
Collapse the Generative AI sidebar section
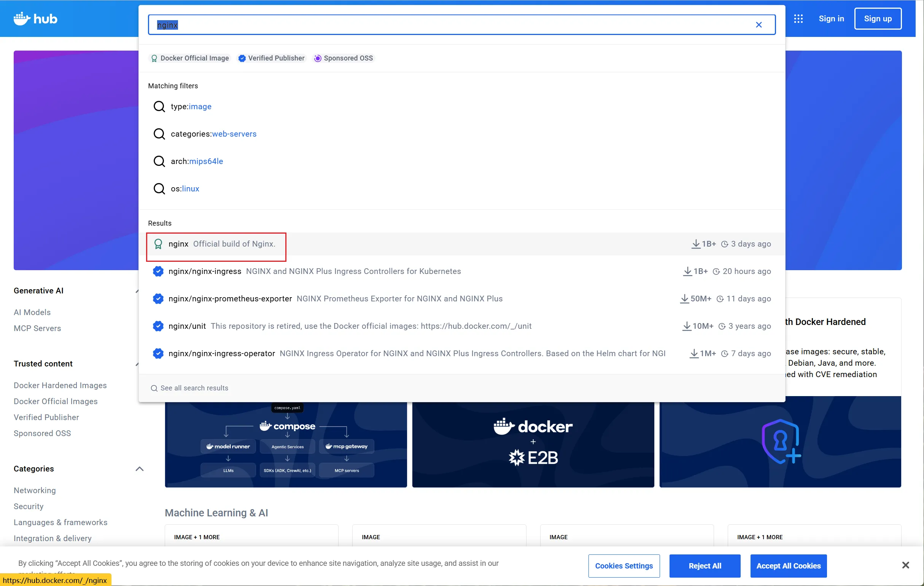[x=137, y=291]
